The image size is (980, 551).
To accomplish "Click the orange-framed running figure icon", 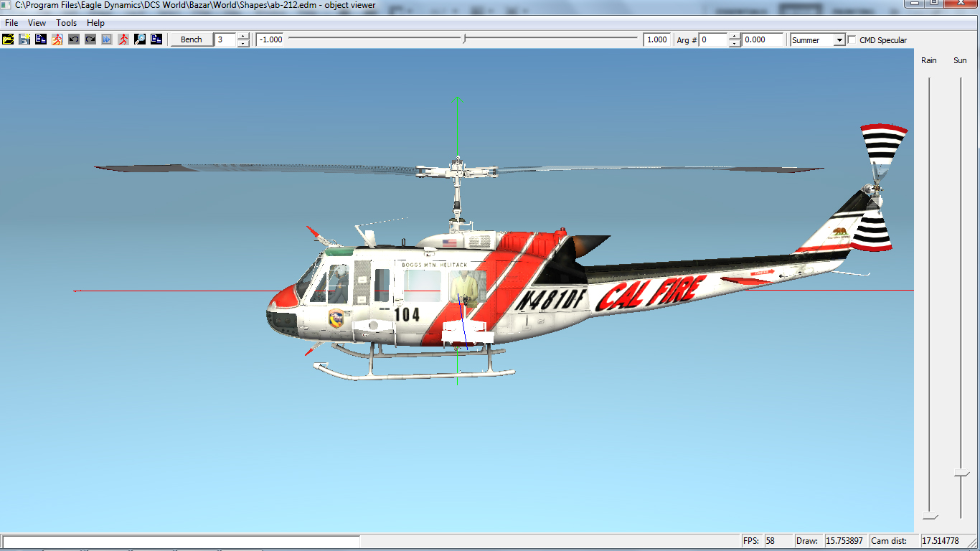I will [57, 39].
